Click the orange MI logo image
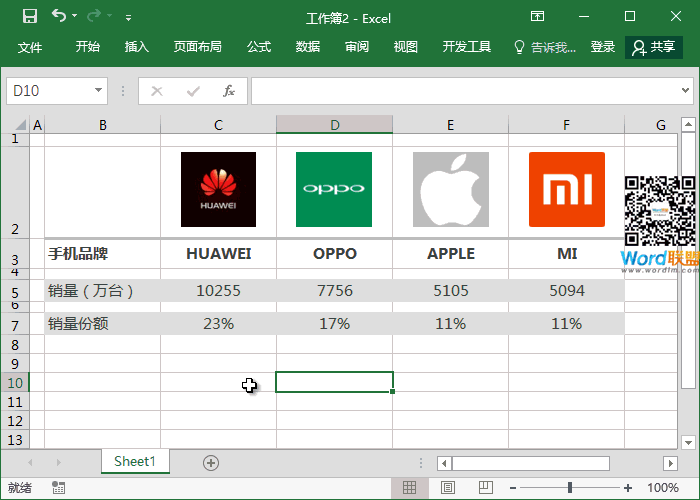 pyautogui.click(x=567, y=189)
